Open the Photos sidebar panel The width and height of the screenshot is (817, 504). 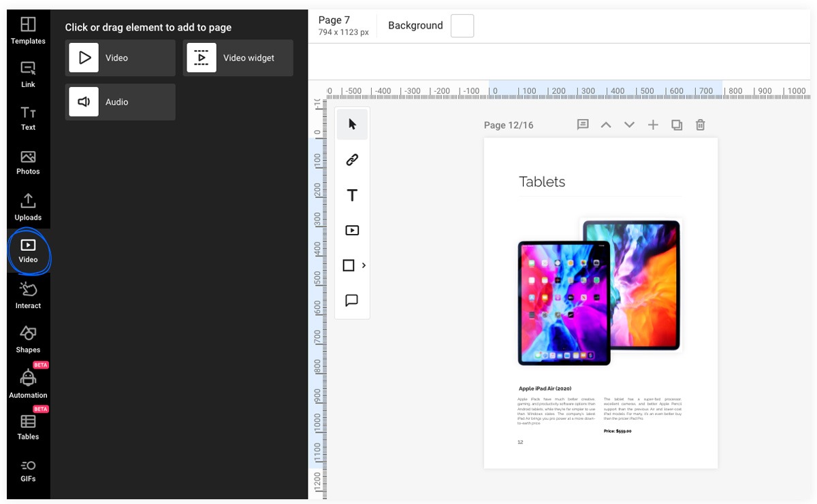point(28,163)
